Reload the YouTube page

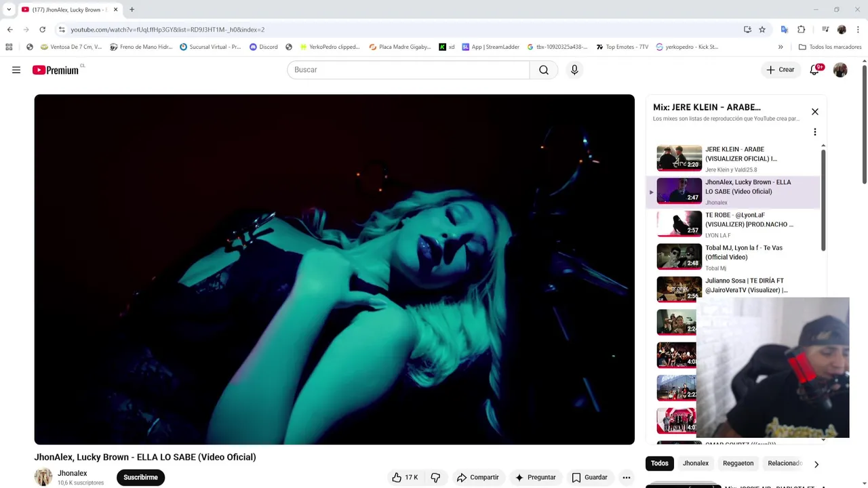(x=42, y=30)
